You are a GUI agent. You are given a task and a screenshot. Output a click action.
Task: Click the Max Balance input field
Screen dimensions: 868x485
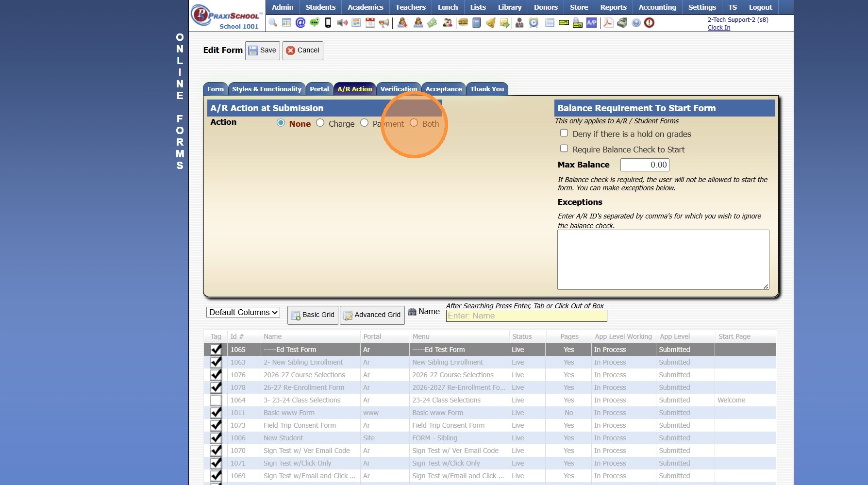tap(645, 165)
